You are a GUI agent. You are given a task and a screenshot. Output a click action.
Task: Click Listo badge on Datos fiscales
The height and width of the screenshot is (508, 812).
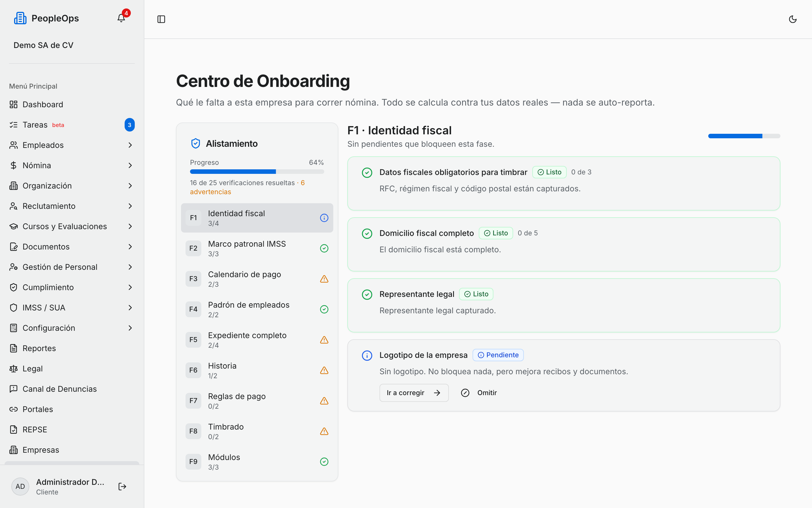tap(549, 172)
